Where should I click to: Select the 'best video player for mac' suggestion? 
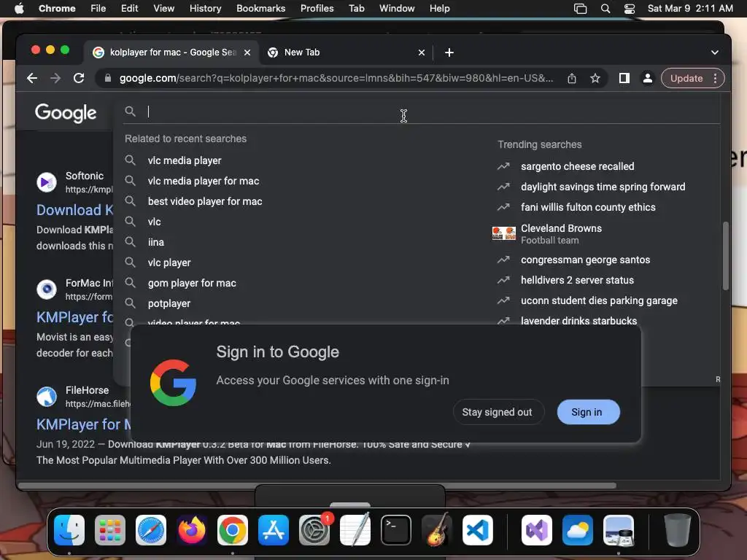(x=205, y=201)
